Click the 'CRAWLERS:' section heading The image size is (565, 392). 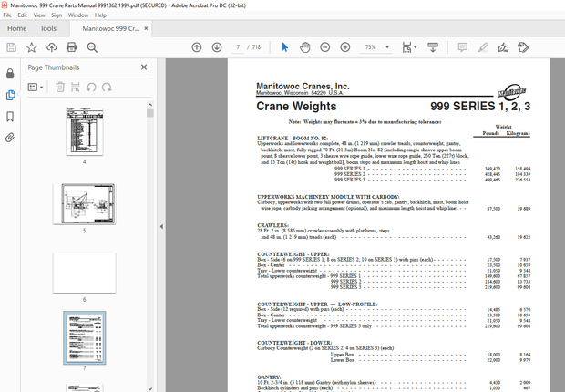click(272, 225)
